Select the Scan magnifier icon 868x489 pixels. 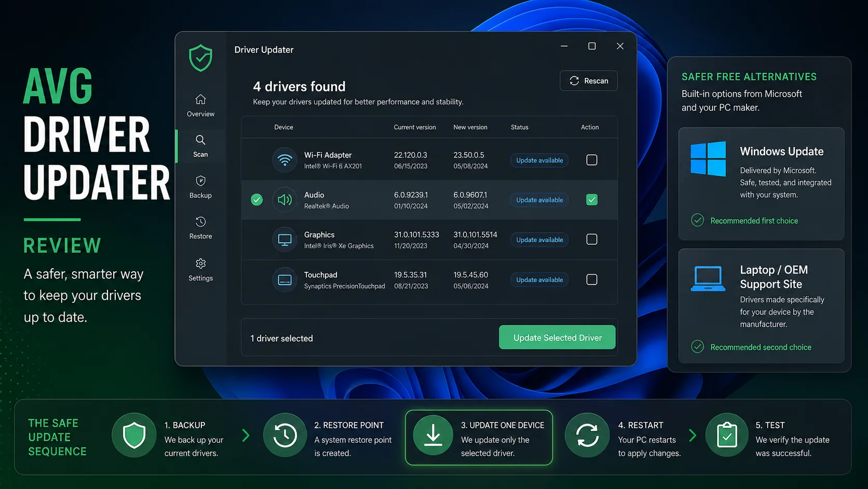200,140
